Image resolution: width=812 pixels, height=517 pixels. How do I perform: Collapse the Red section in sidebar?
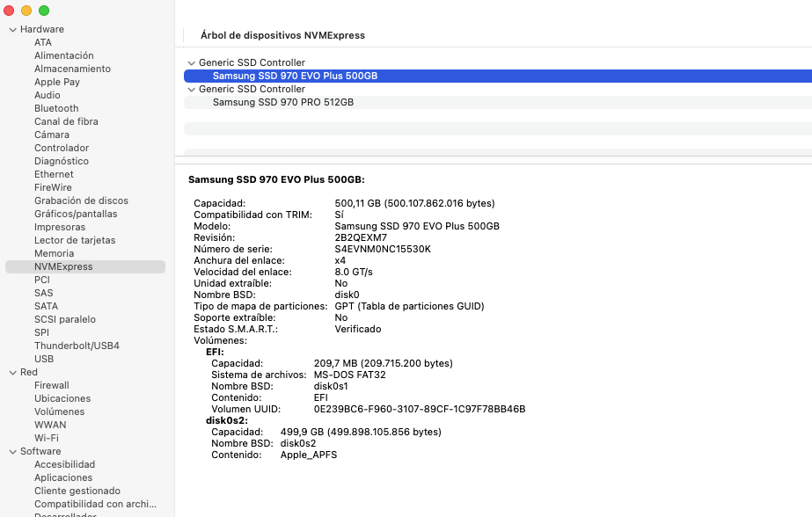[x=13, y=373]
